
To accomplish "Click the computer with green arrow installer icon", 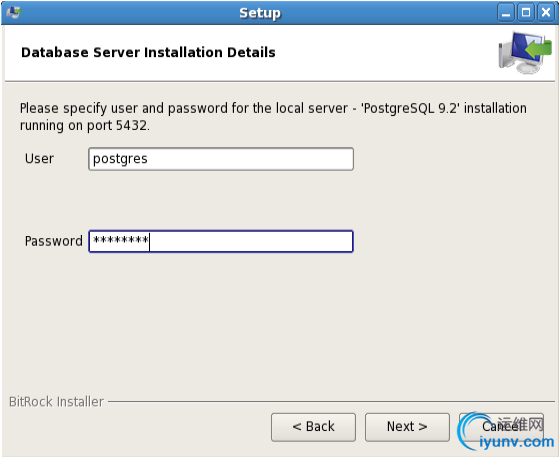I will coord(525,53).
